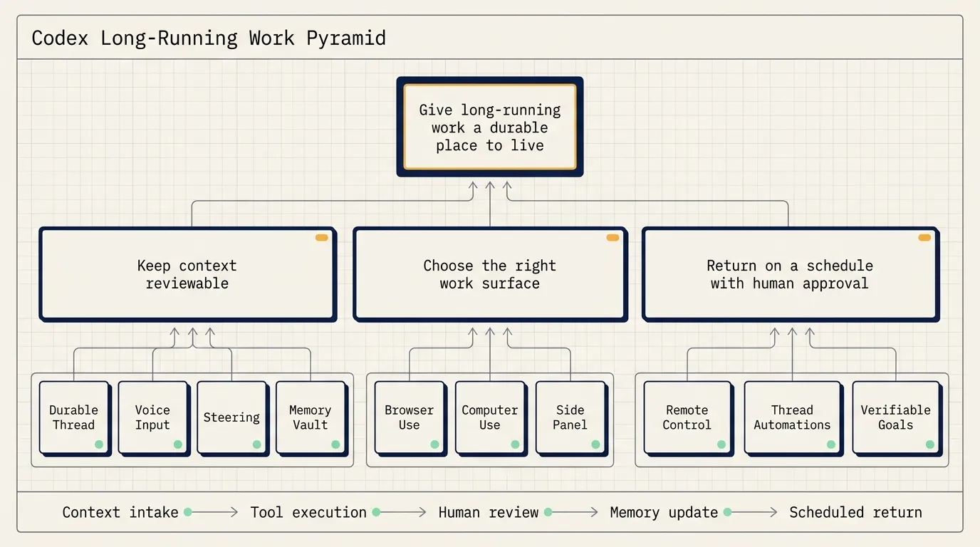Screen dimensions: 980x547
Task: Click green dot on Side Panel card
Action: click(595, 444)
